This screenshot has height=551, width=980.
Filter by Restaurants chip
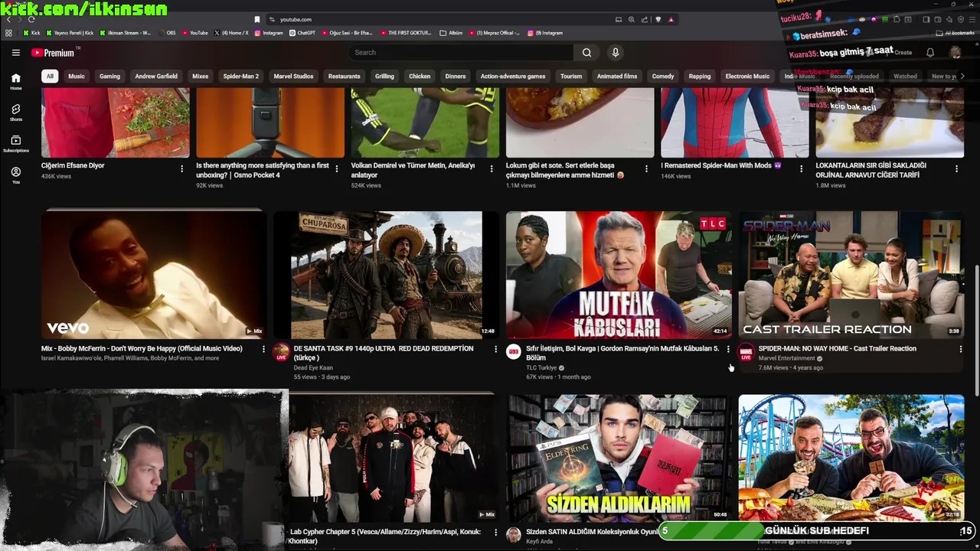(345, 77)
